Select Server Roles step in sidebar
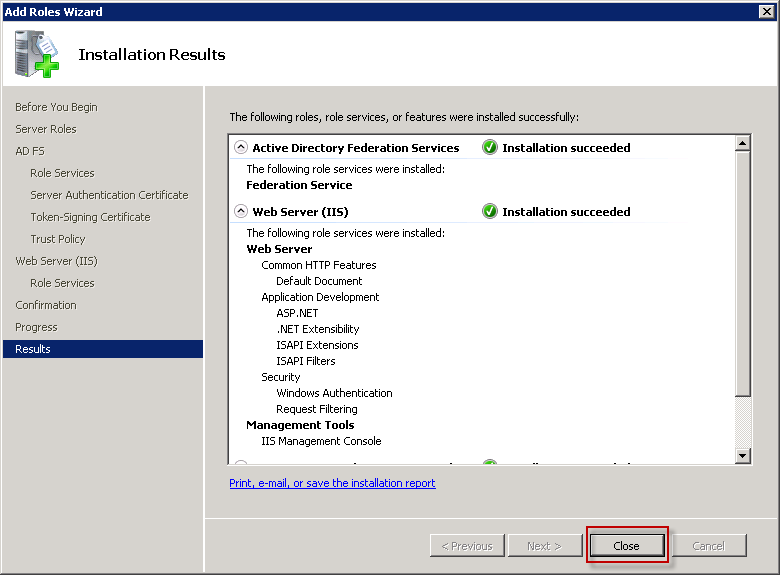This screenshot has width=780, height=575. [x=46, y=129]
